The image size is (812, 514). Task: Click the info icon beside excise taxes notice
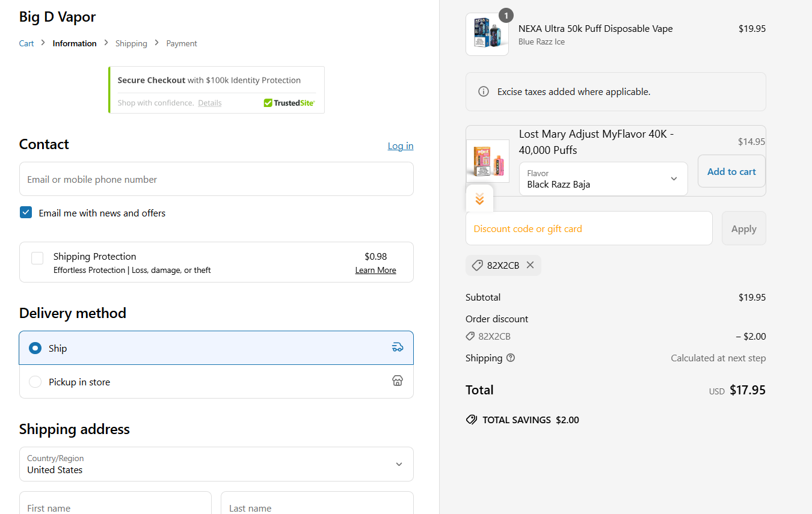click(483, 92)
